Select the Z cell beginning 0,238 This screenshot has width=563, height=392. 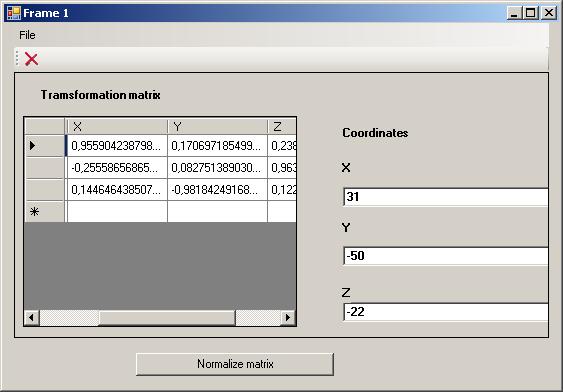[x=282, y=146]
